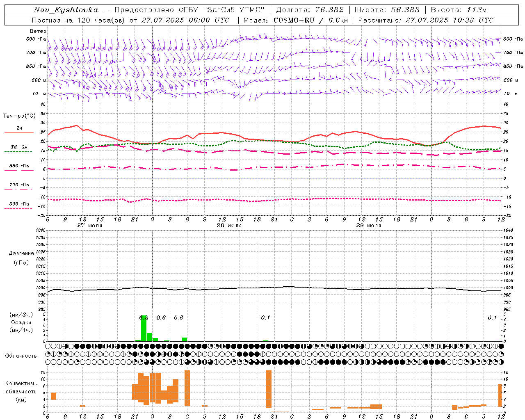525x420 pixels.
Task: Click the '6.2' precipitation value
Action: 144,317
